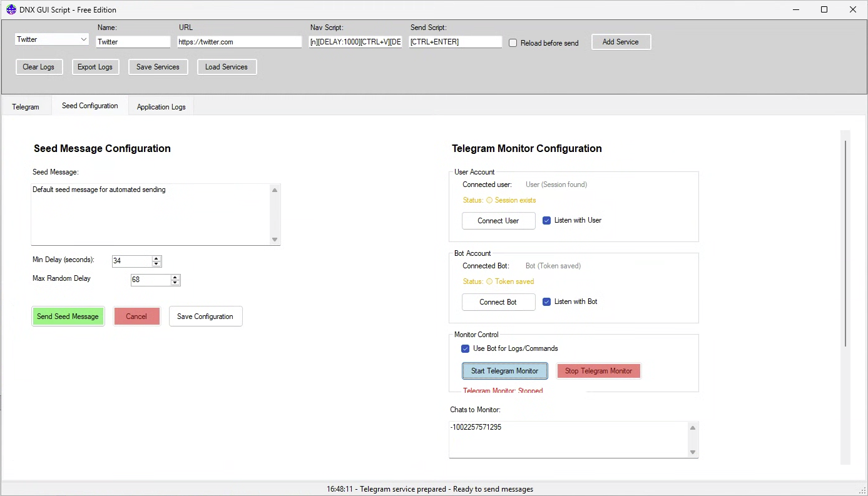Click the Telegram Monitor Configuration heading
Image resolution: width=868 pixels, height=496 pixels.
tap(527, 148)
